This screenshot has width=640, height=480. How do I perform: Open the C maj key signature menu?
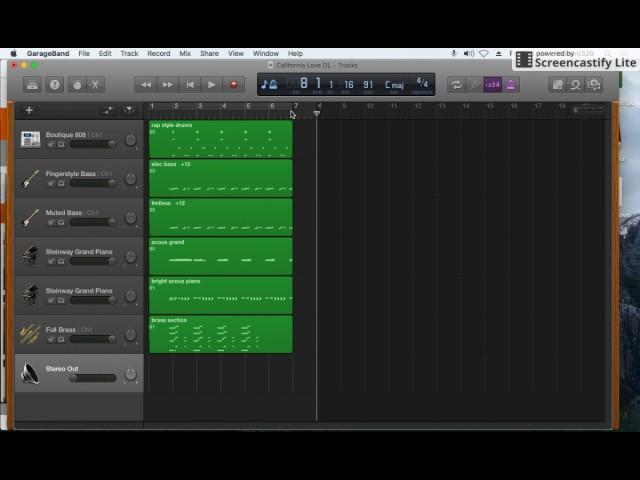[394, 85]
